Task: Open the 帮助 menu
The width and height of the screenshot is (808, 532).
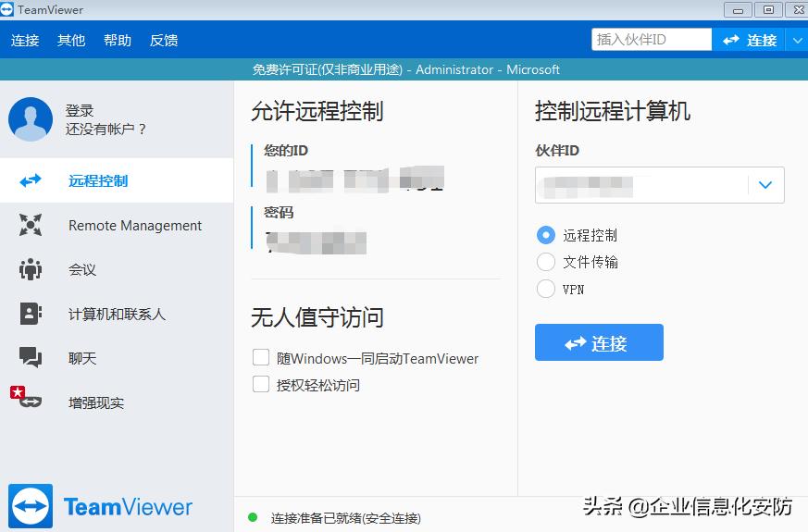Action: pos(118,40)
